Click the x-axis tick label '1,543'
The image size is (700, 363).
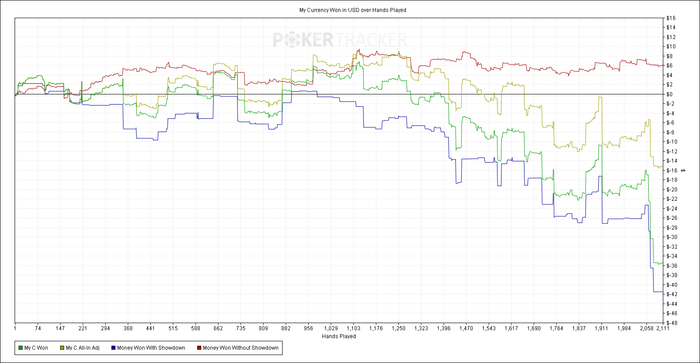point(488,329)
